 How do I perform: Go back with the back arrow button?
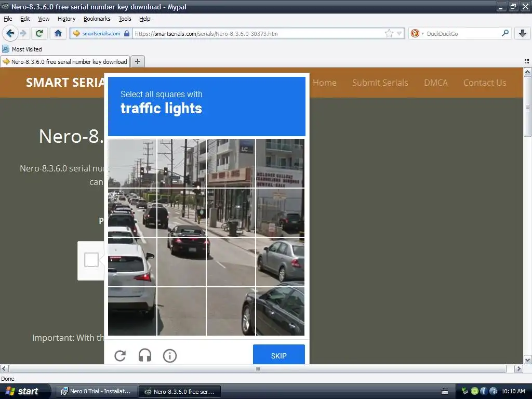[x=10, y=33]
